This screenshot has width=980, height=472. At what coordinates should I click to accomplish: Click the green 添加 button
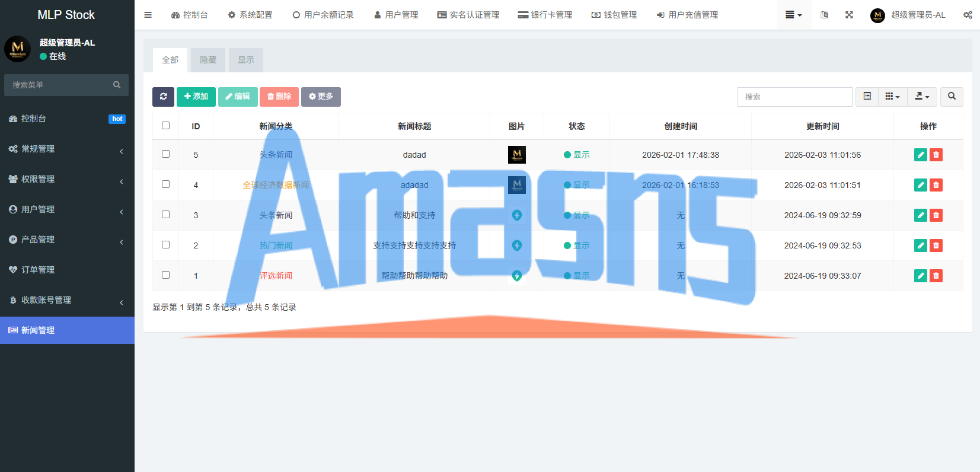coord(196,97)
